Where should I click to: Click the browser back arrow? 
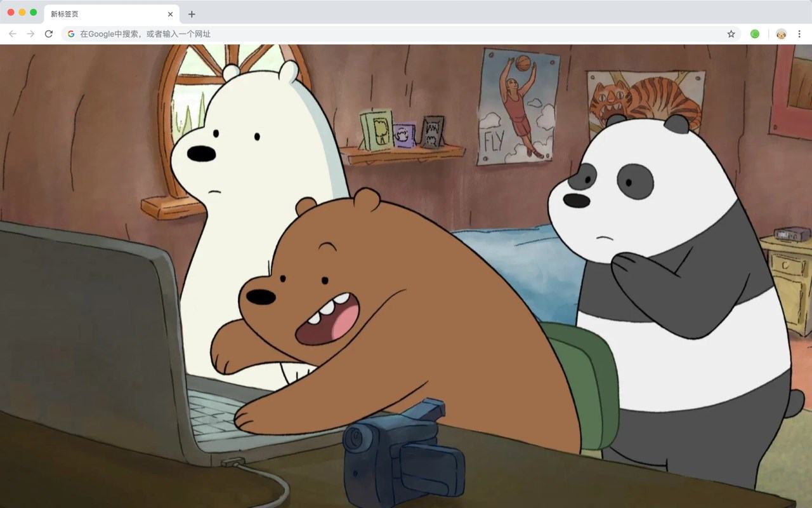[13, 34]
